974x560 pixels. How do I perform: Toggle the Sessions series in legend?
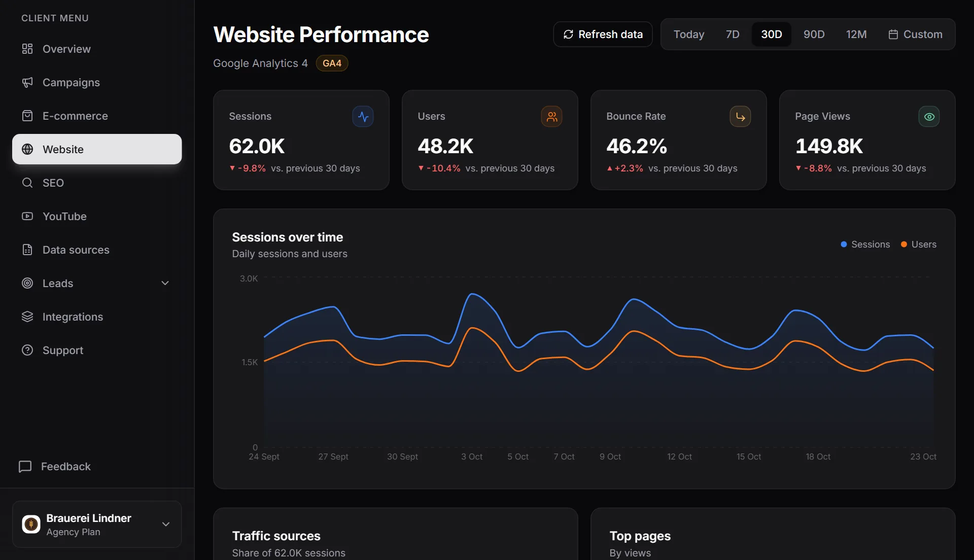[865, 244]
